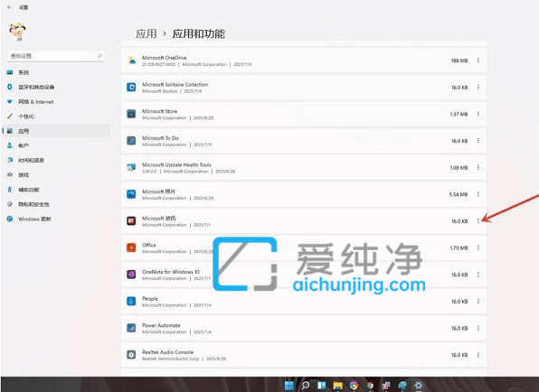The width and height of the screenshot is (539, 392).
Task: Select the People app icon
Action: point(131,302)
